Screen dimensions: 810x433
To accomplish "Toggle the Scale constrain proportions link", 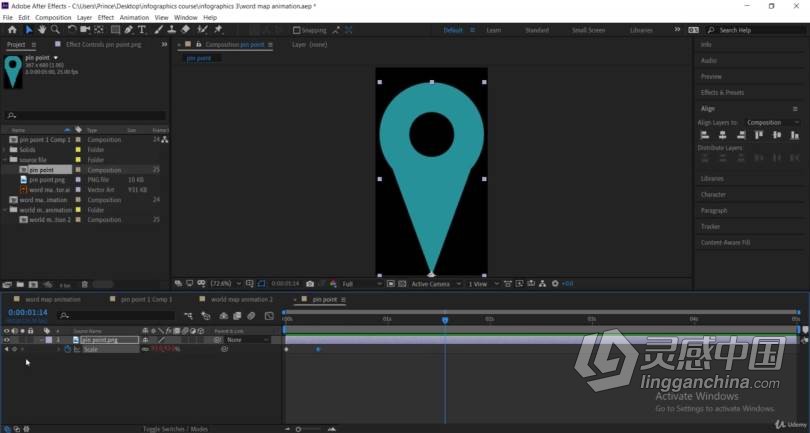I will click(x=145, y=349).
